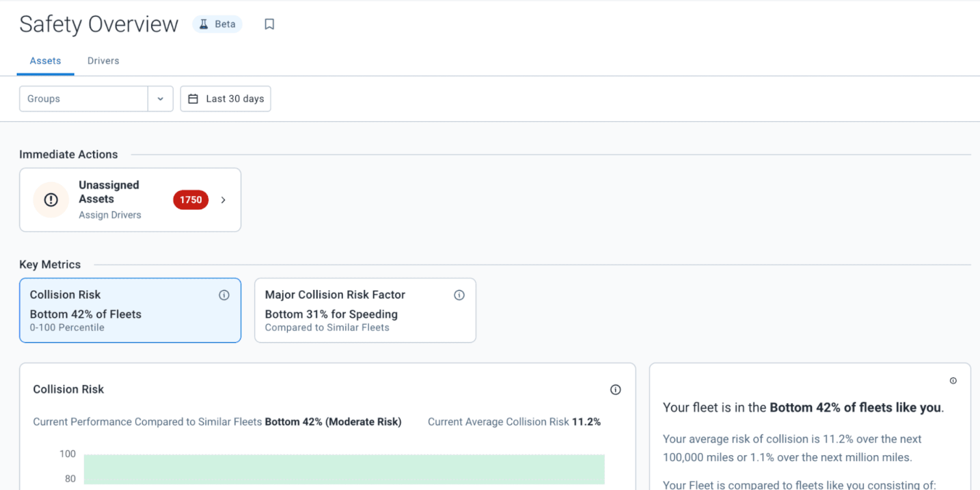The width and height of the screenshot is (980, 490).
Task: Switch to the Drivers tab
Action: pyautogui.click(x=104, y=61)
